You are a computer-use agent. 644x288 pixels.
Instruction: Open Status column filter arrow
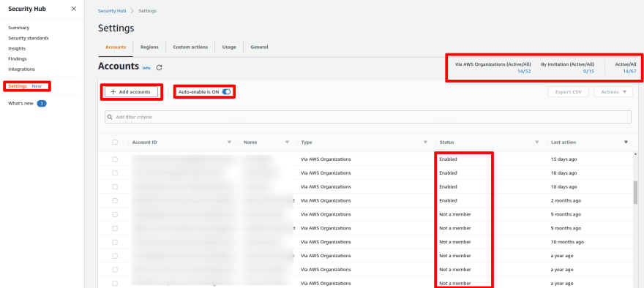pyautogui.click(x=537, y=143)
